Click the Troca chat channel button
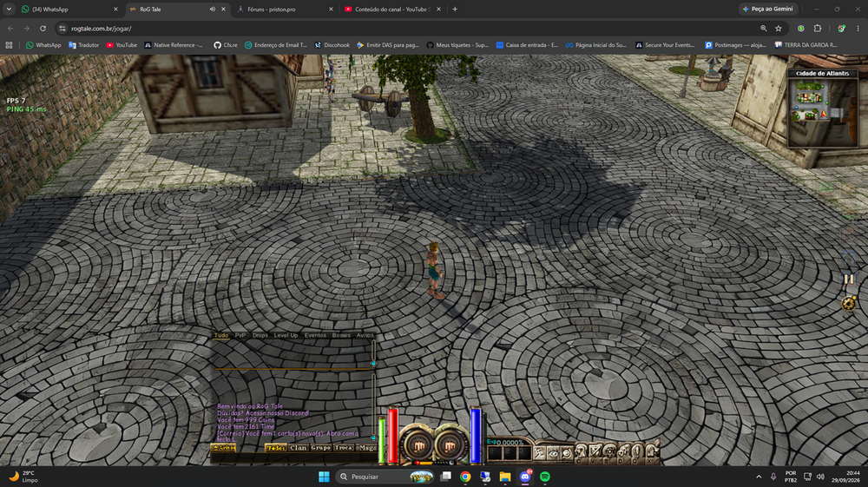 pyautogui.click(x=343, y=448)
